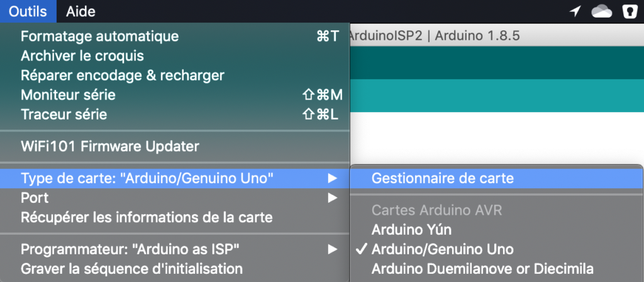Click Formatage automatique
The width and height of the screenshot is (644, 282).
tap(99, 37)
